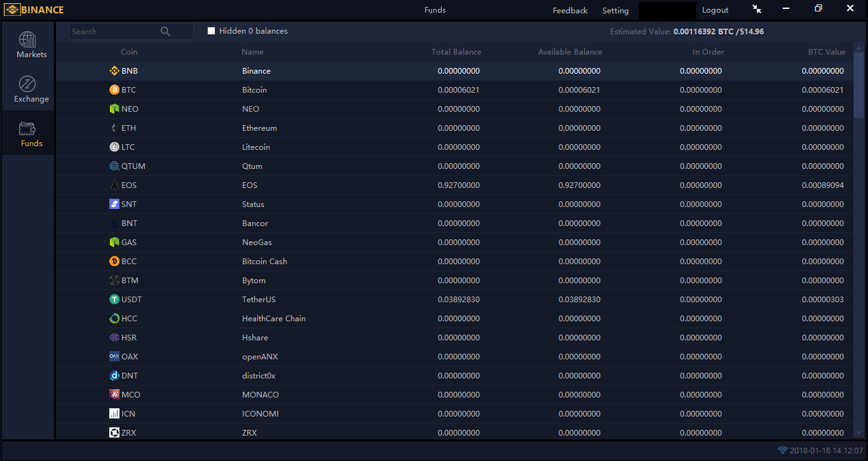
Task: Click the Estimated Value amount text
Action: (x=719, y=31)
